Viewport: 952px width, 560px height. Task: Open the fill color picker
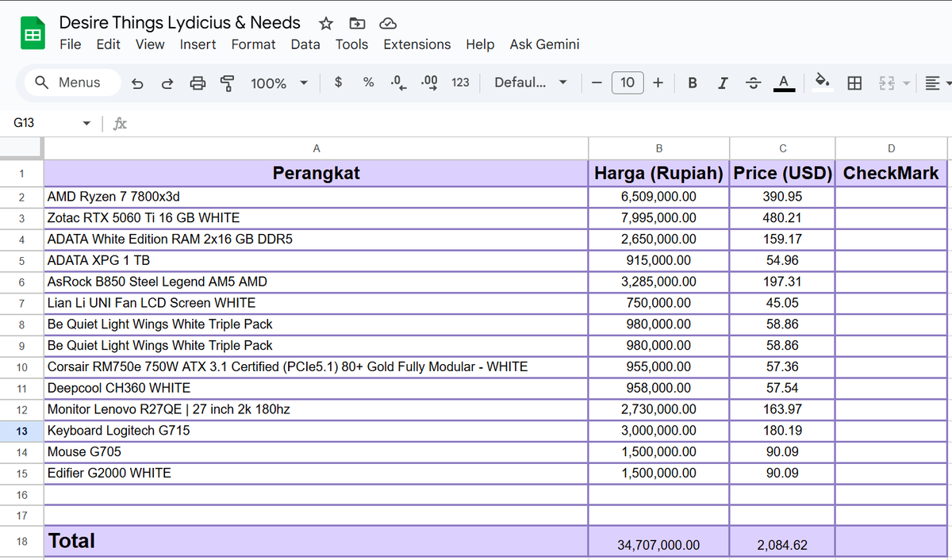(x=823, y=82)
